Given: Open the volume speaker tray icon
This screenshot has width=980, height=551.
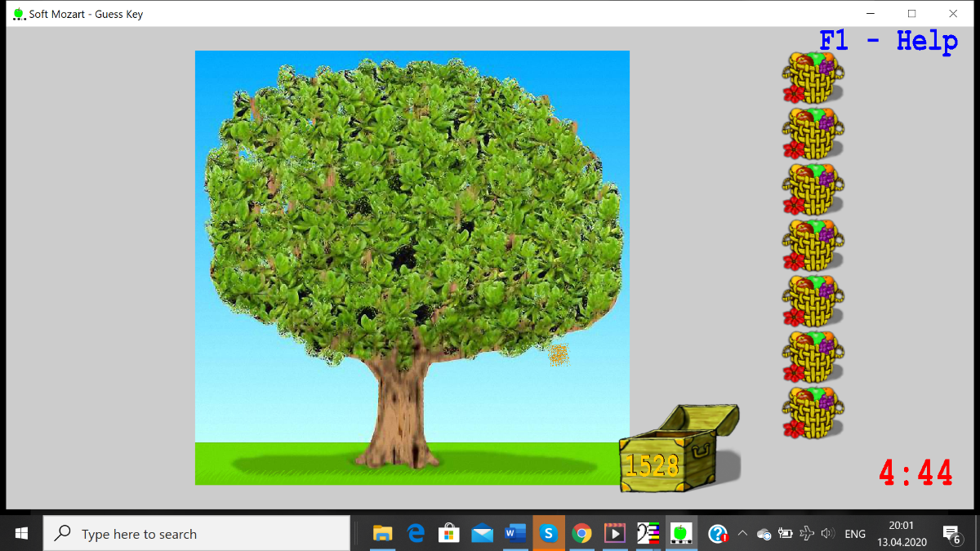Looking at the screenshot, I should point(828,534).
